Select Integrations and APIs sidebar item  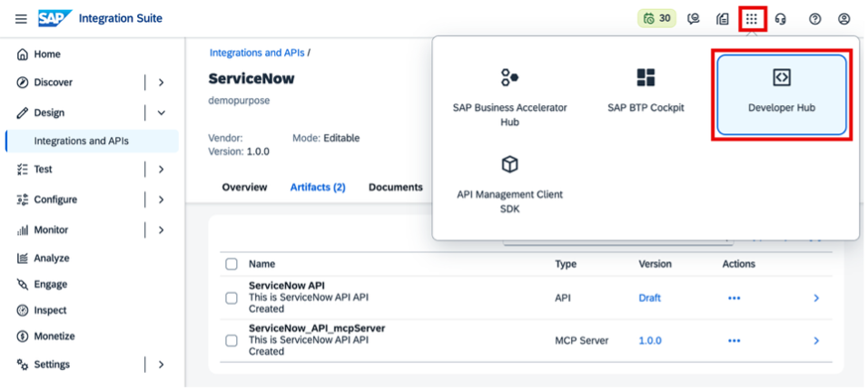tap(92, 141)
